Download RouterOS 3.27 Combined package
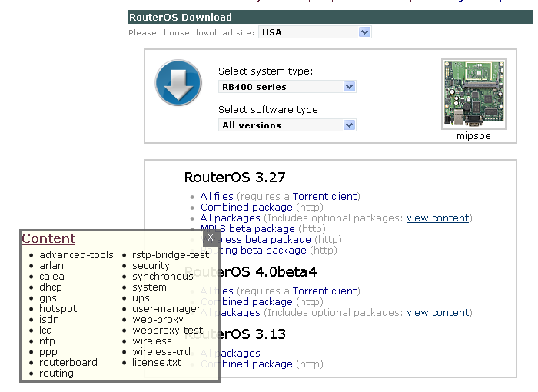This screenshot has width=538, height=392. coord(247,208)
